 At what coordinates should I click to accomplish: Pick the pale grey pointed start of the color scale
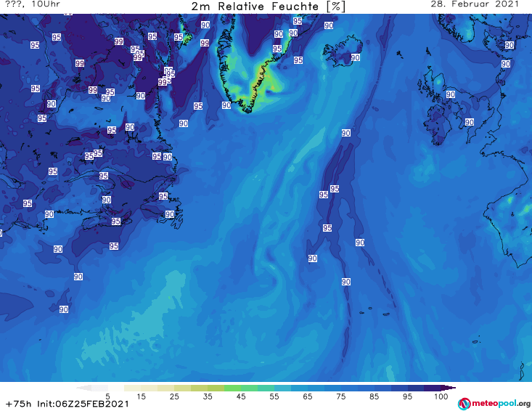point(83,388)
